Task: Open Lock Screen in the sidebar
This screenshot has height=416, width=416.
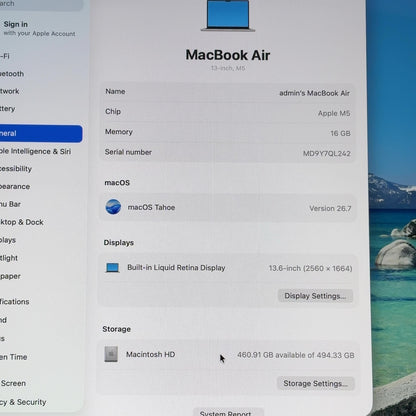Action: (13, 383)
